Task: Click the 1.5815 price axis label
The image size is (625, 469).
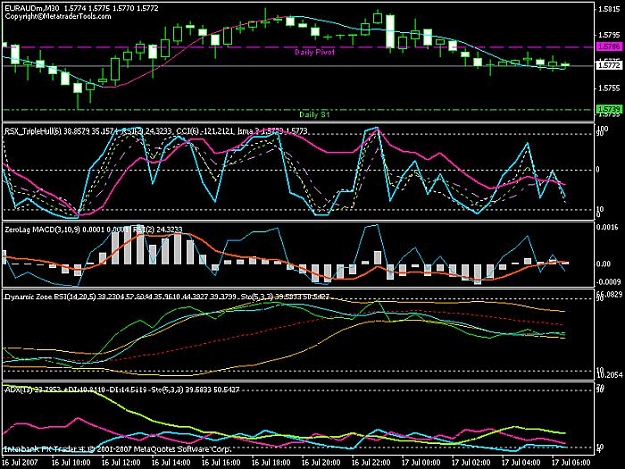Action: [x=608, y=10]
